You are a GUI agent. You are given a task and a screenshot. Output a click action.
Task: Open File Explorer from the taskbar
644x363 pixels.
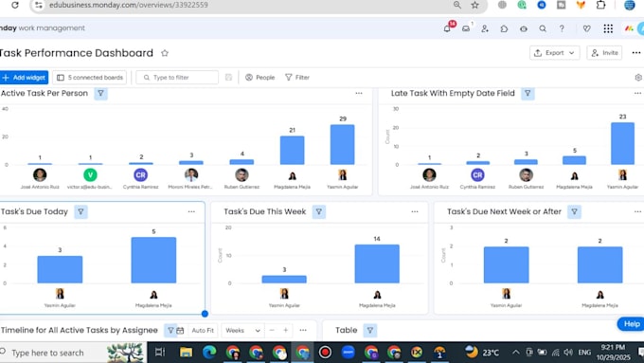[x=186, y=353]
